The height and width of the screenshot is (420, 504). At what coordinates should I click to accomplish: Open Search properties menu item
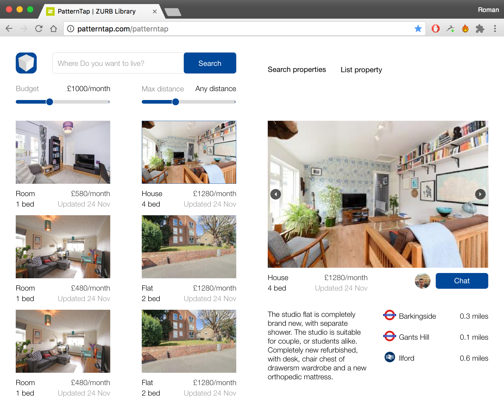point(297,70)
